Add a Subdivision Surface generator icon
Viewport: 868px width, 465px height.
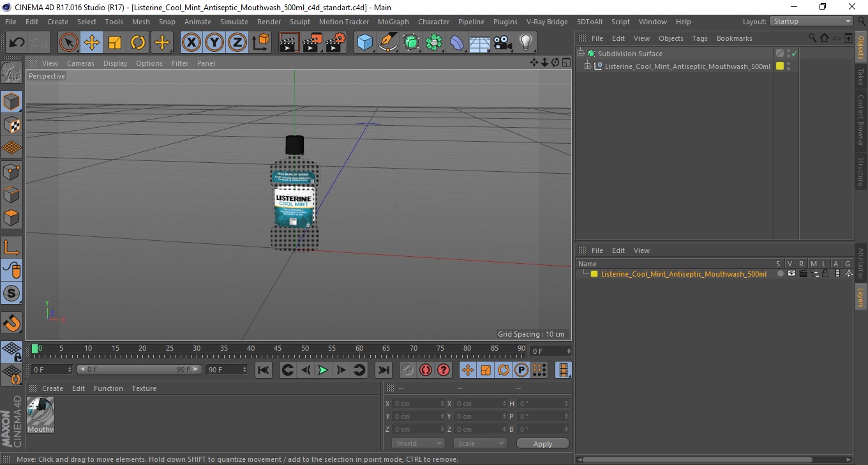[411, 43]
